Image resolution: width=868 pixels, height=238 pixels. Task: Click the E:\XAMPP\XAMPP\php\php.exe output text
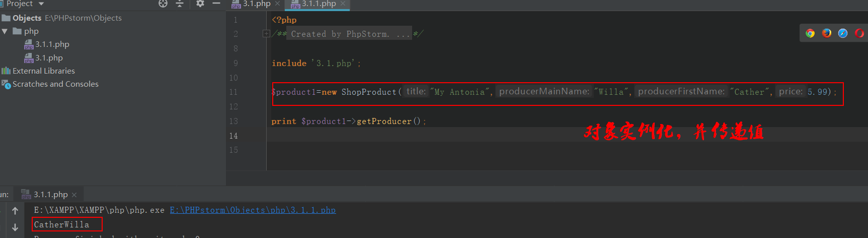(99, 210)
